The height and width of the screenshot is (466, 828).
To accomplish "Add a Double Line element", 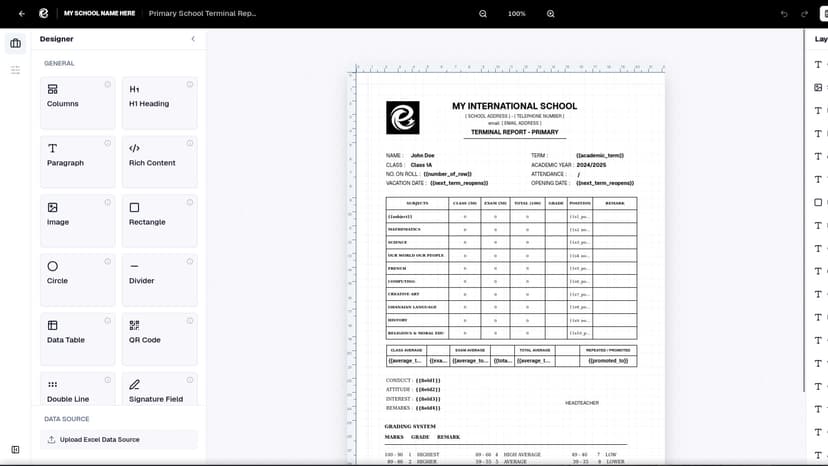I will pyautogui.click(x=78, y=389).
